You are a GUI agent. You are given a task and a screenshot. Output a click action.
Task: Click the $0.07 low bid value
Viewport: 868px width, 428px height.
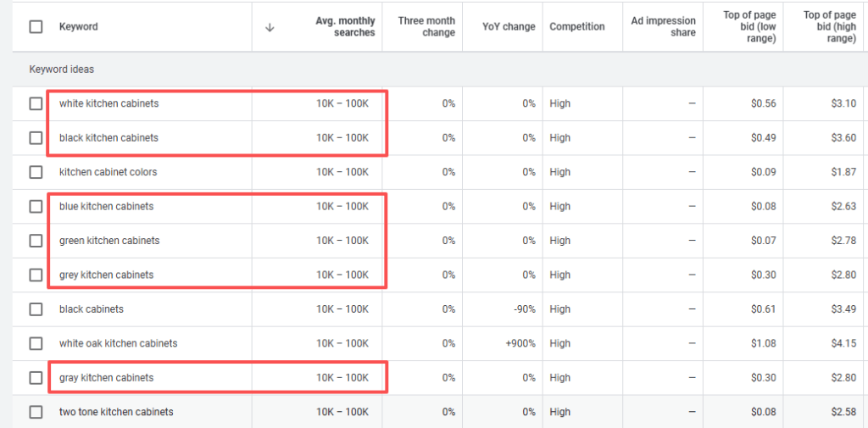point(764,241)
